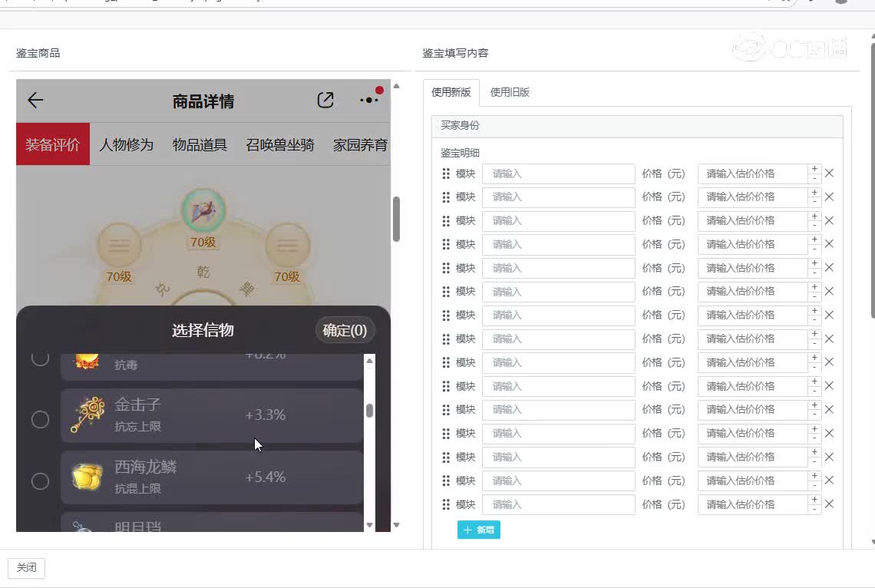Confirm selection with 确定(0) button

point(345,330)
